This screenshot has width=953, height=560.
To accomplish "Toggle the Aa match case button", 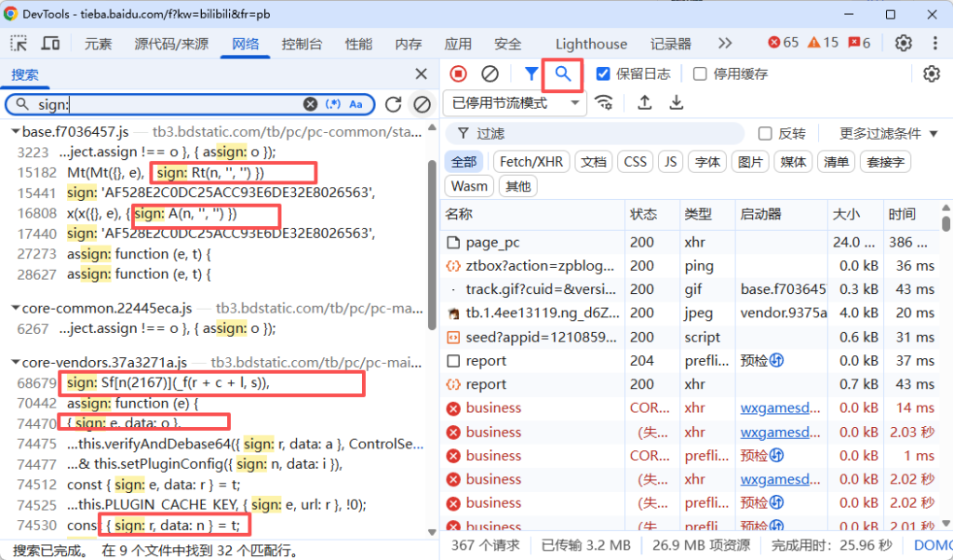I will (357, 104).
